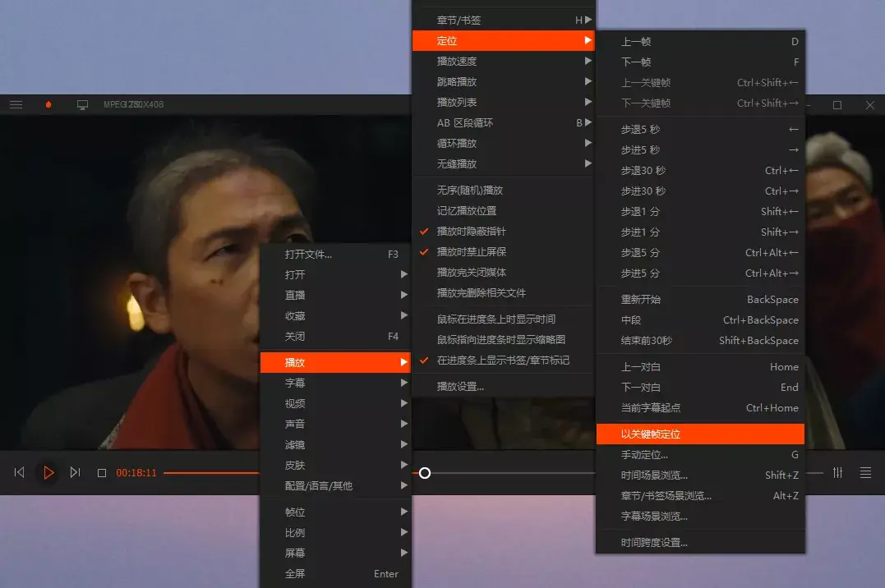885x588 pixels.
Task: Open the main menu via the hamburger icon
Action: tap(16, 103)
